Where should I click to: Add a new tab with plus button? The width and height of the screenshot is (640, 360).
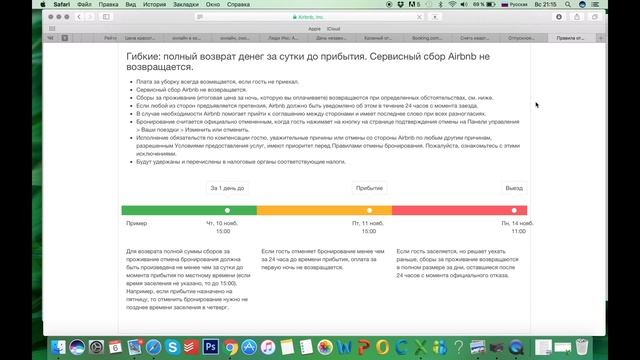click(x=601, y=38)
